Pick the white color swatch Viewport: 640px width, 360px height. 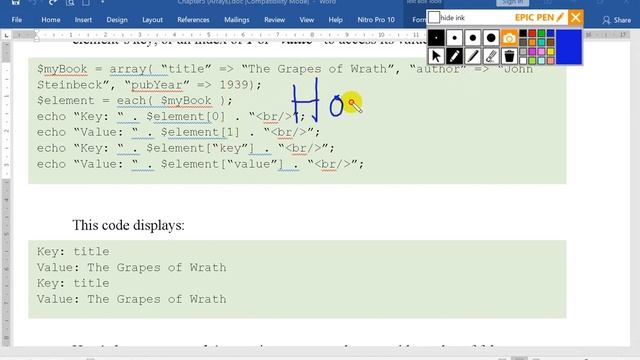pyautogui.click(x=523, y=61)
